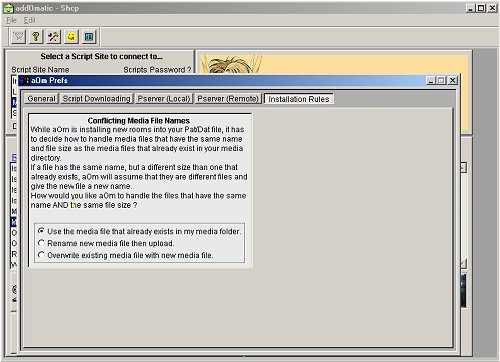
Task: Minimize the addOmatic main window
Action: click(x=471, y=8)
